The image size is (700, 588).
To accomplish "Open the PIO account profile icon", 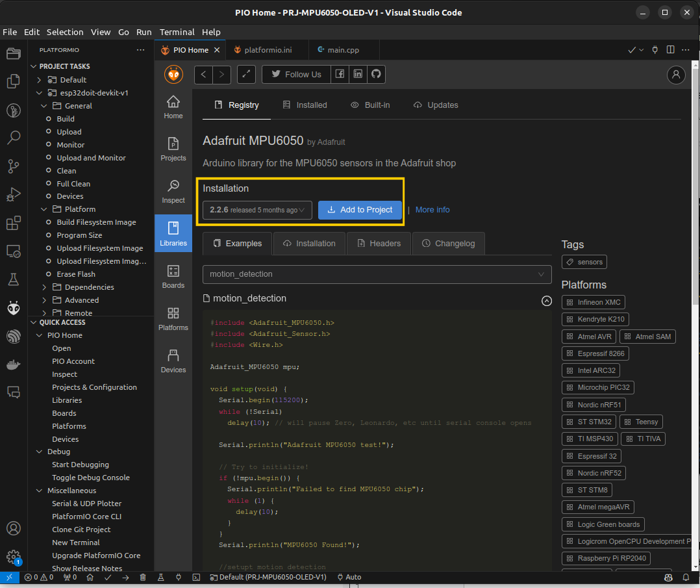I will [676, 75].
